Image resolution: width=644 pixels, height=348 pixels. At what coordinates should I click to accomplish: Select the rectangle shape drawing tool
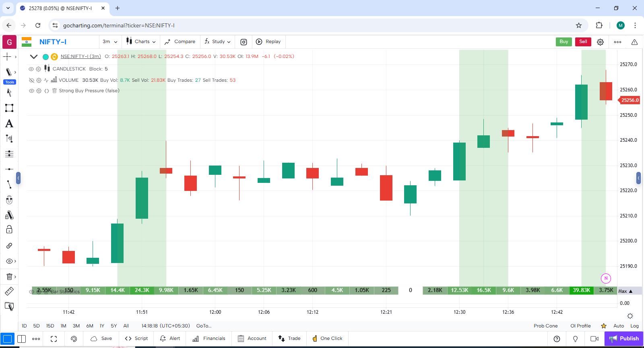point(9,108)
